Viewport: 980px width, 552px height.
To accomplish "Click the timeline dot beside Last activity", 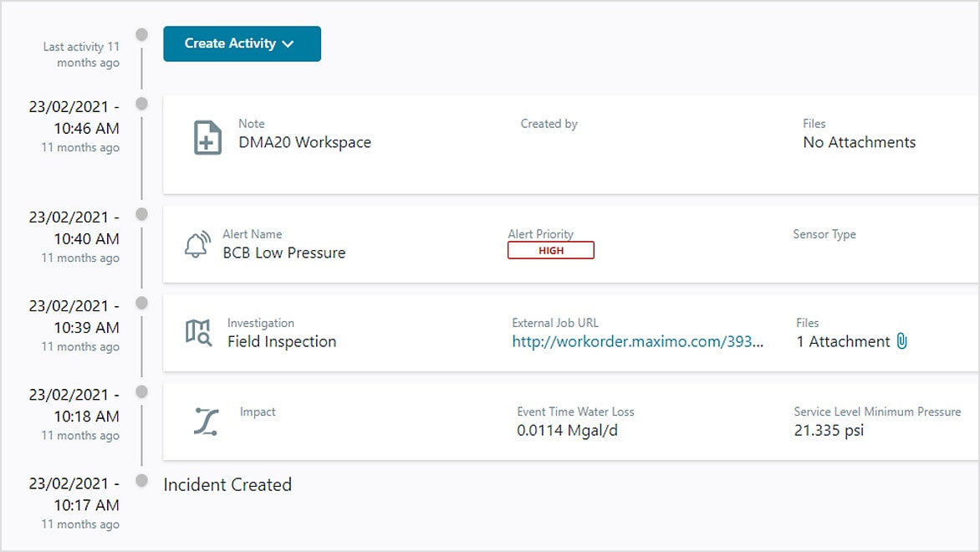I will pos(141,35).
